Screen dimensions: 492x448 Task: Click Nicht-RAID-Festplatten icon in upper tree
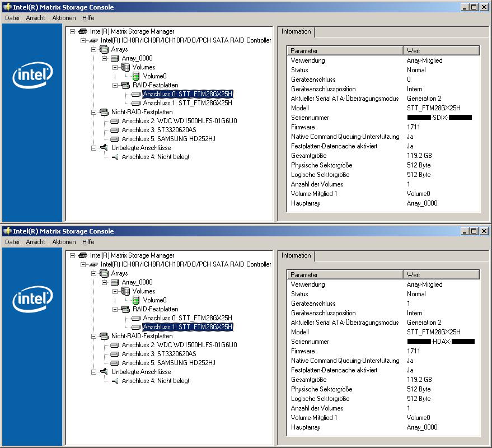point(104,112)
